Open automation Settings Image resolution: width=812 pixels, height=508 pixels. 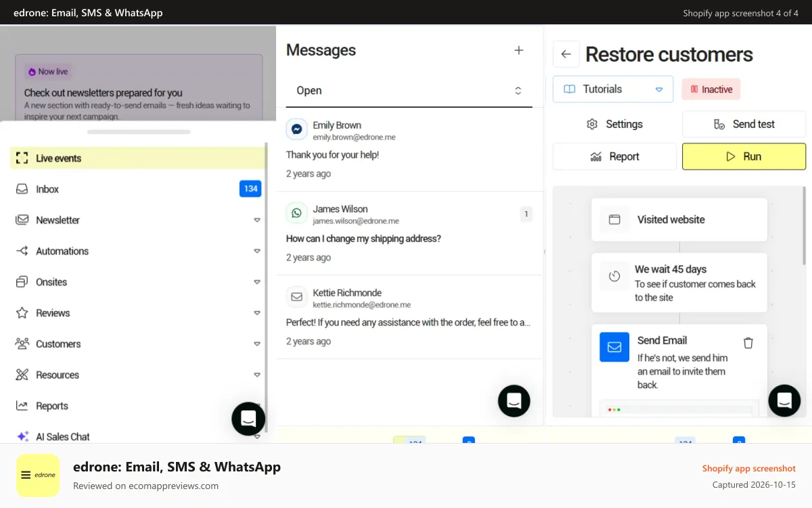tap(614, 124)
